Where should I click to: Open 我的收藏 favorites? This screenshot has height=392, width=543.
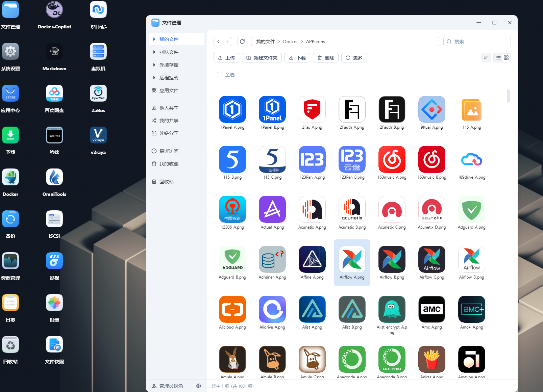(176, 164)
